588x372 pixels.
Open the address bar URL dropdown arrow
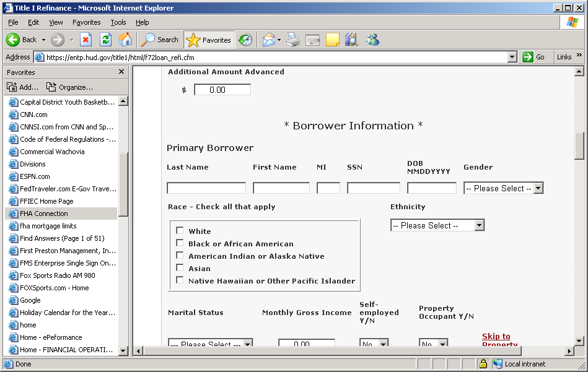(x=512, y=57)
